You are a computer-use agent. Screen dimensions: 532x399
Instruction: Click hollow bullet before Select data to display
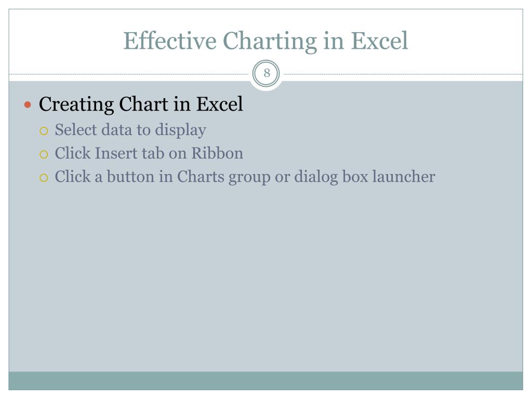tap(44, 131)
